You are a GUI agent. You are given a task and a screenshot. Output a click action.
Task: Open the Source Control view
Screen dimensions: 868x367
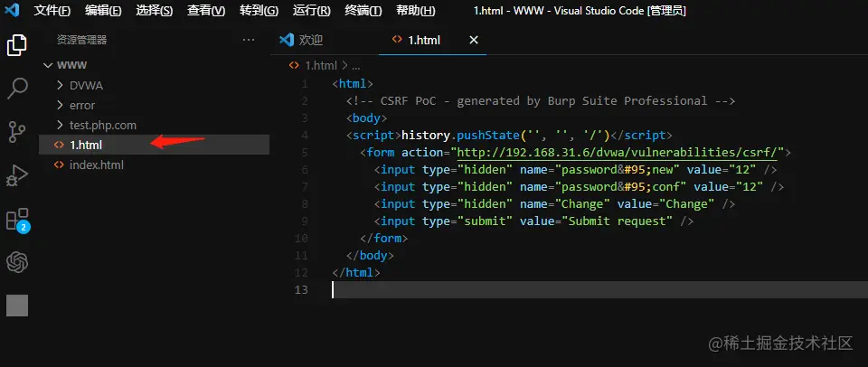click(x=16, y=132)
